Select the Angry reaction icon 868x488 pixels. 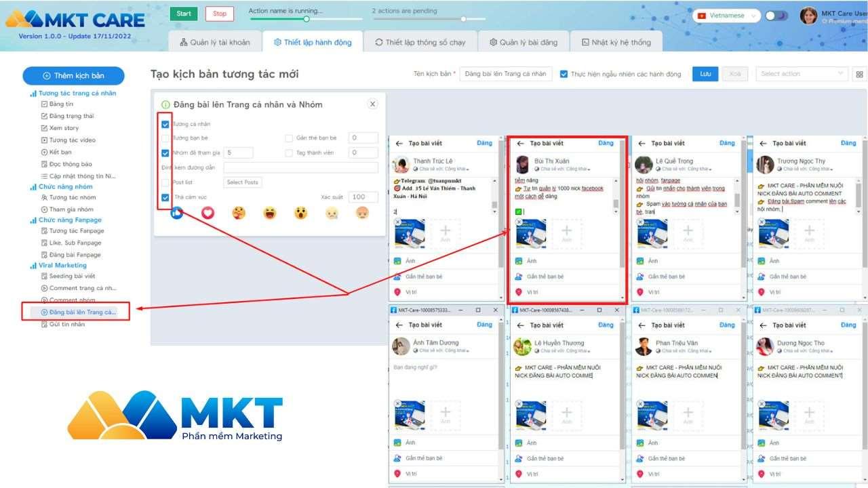pos(363,213)
